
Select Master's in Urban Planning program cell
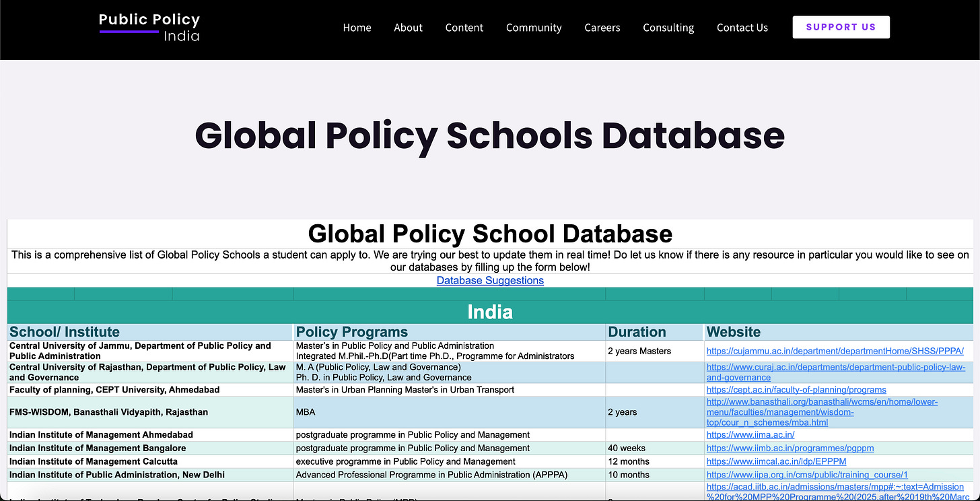(x=450, y=390)
